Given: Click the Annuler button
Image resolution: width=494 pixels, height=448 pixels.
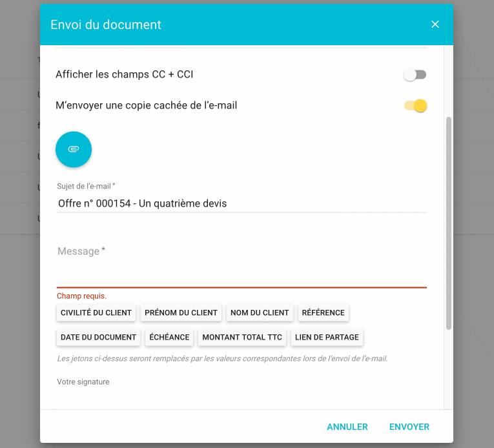Looking at the screenshot, I should tap(347, 427).
